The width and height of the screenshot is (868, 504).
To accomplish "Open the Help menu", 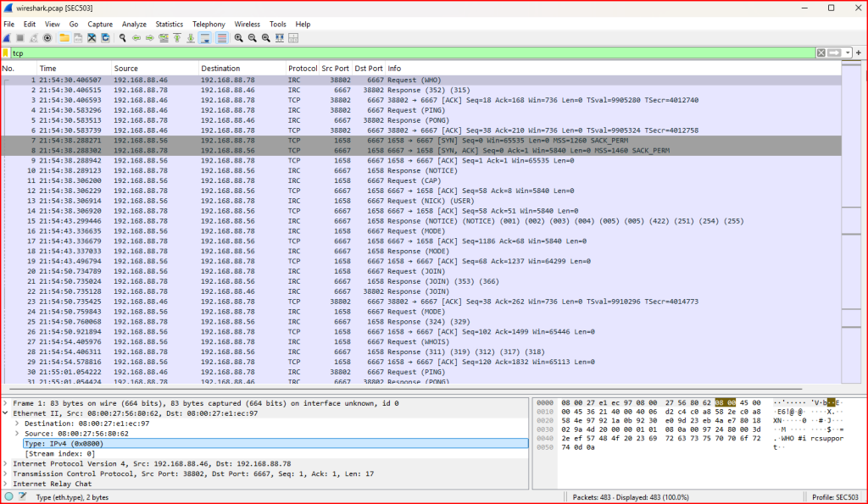I will [303, 25].
